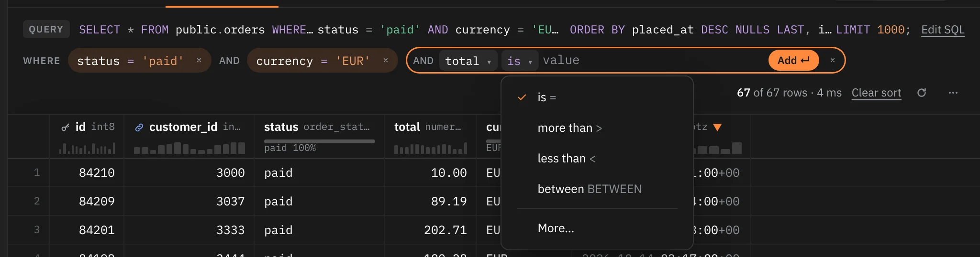Choose the 'less than <' operator
The width and height of the screenshot is (980, 257).
pos(597,159)
